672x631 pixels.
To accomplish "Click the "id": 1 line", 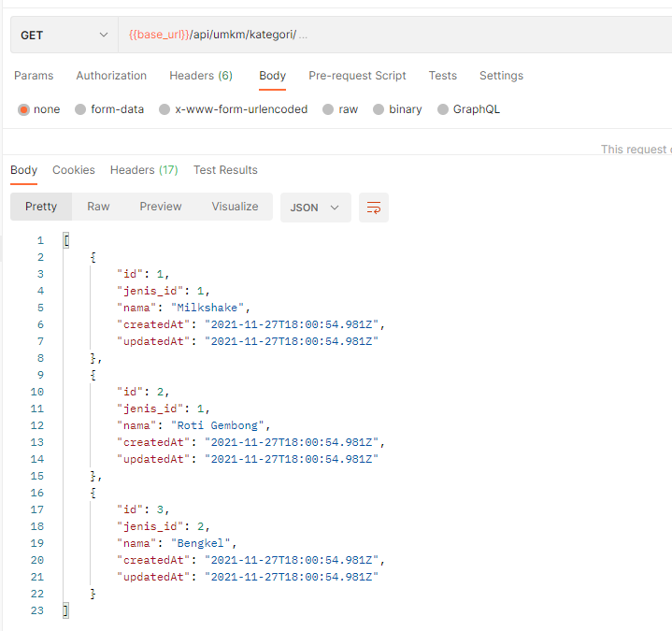I will pyautogui.click(x=143, y=274).
